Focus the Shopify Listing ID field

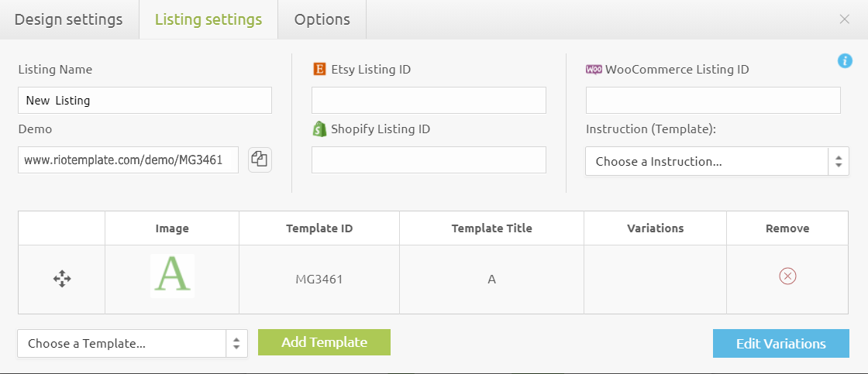429,160
